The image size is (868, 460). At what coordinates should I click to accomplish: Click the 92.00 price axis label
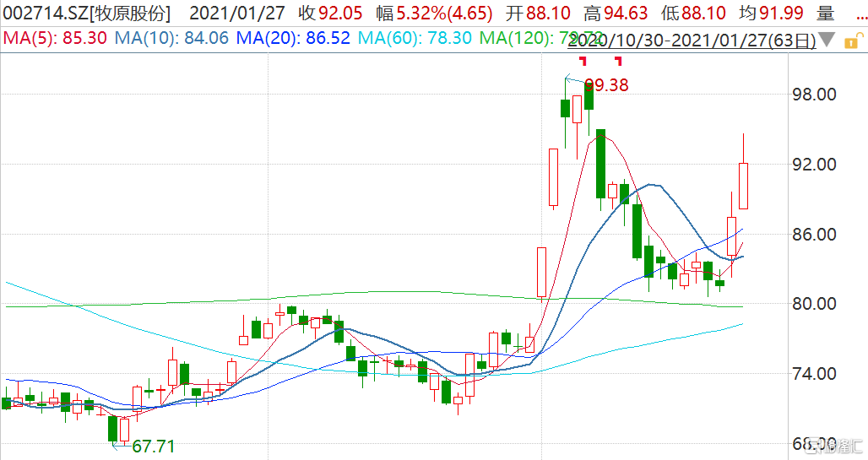tap(814, 165)
